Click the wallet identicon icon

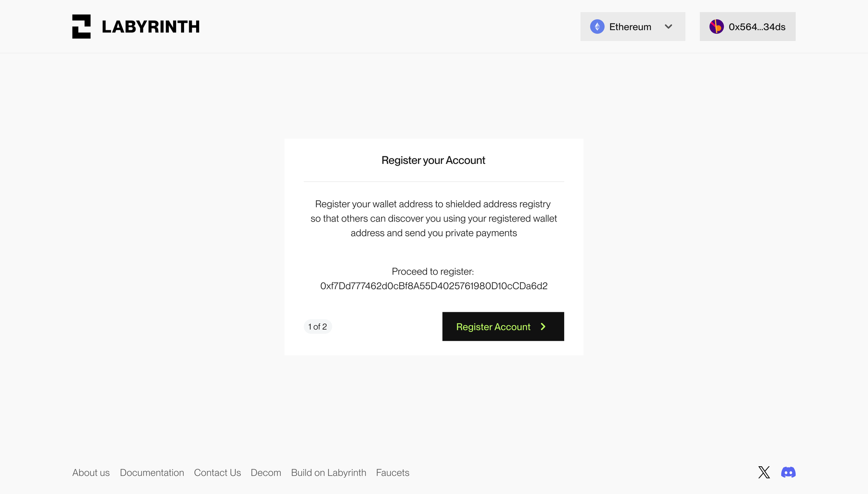click(716, 26)
